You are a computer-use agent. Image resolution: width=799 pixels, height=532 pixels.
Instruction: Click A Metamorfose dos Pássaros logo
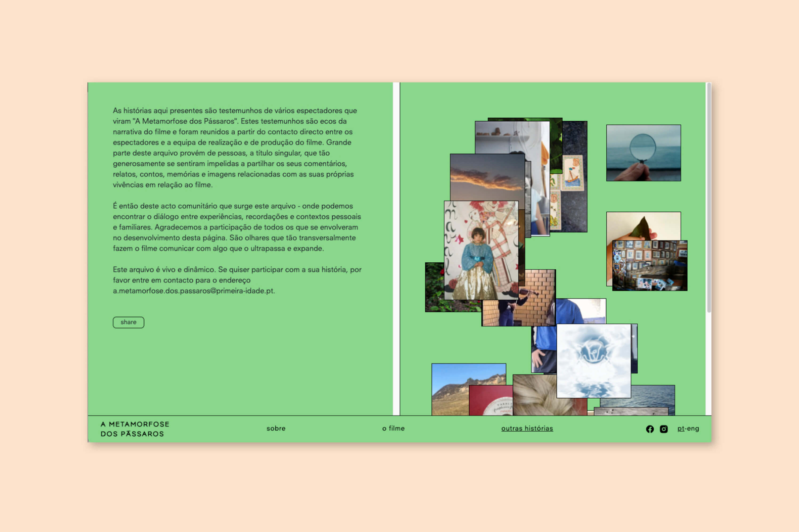(135, 429)
